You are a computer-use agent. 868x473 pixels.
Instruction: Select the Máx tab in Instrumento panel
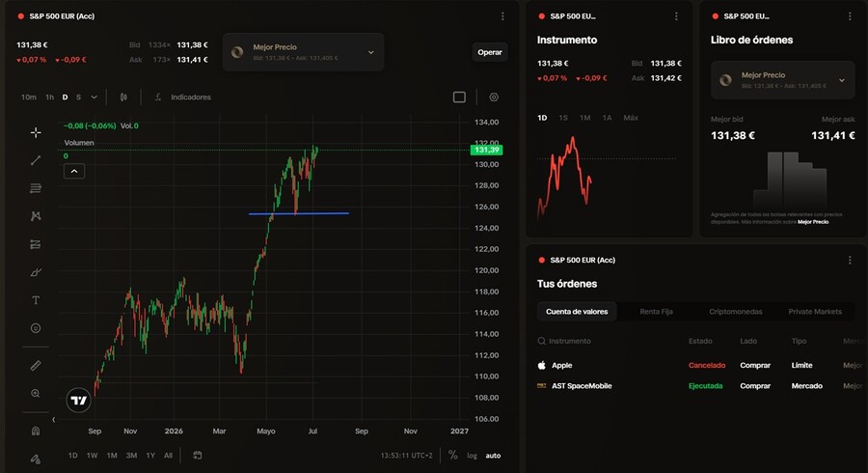(631, 118)
